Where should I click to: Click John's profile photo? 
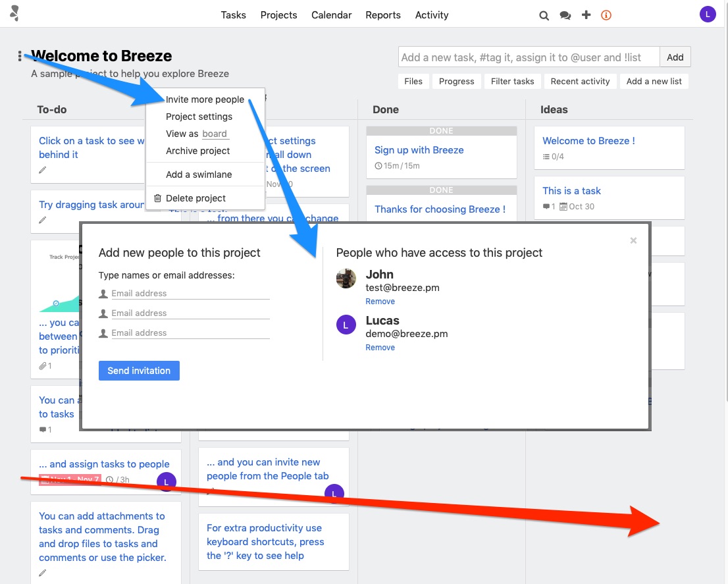[x=346, y=279]
